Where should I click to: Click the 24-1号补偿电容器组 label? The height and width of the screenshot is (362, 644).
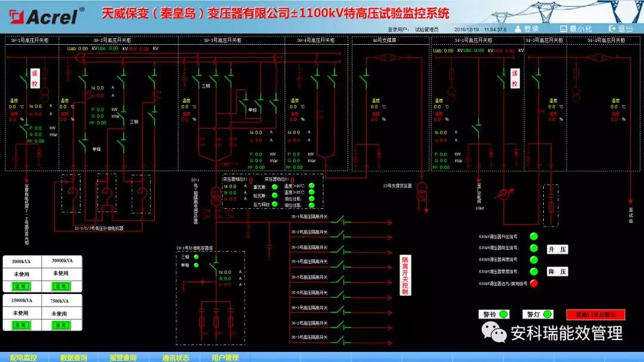tap(194, 248)
